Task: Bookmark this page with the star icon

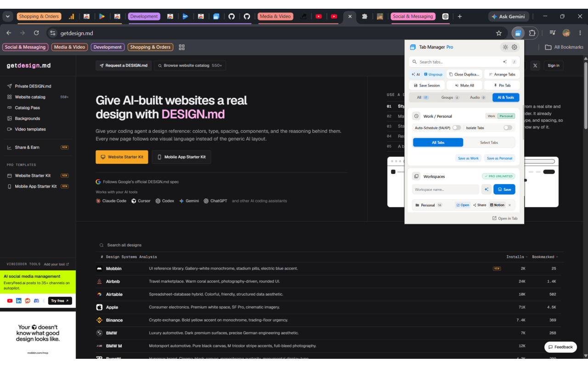Action: (499, 33)
